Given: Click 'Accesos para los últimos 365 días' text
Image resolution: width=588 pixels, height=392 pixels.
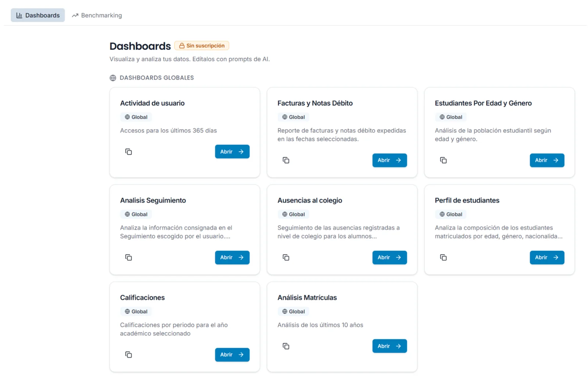Looking at the screenshot, I should tap(168, 130).
